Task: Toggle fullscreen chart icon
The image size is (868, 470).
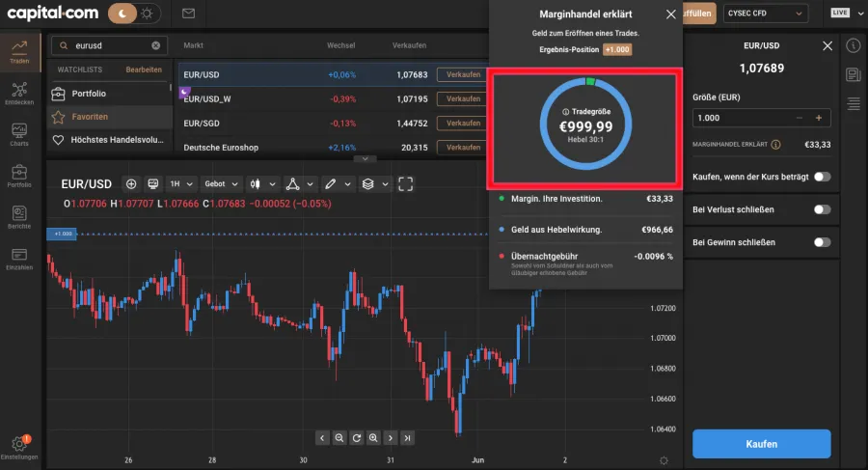Action: [406, 184]
